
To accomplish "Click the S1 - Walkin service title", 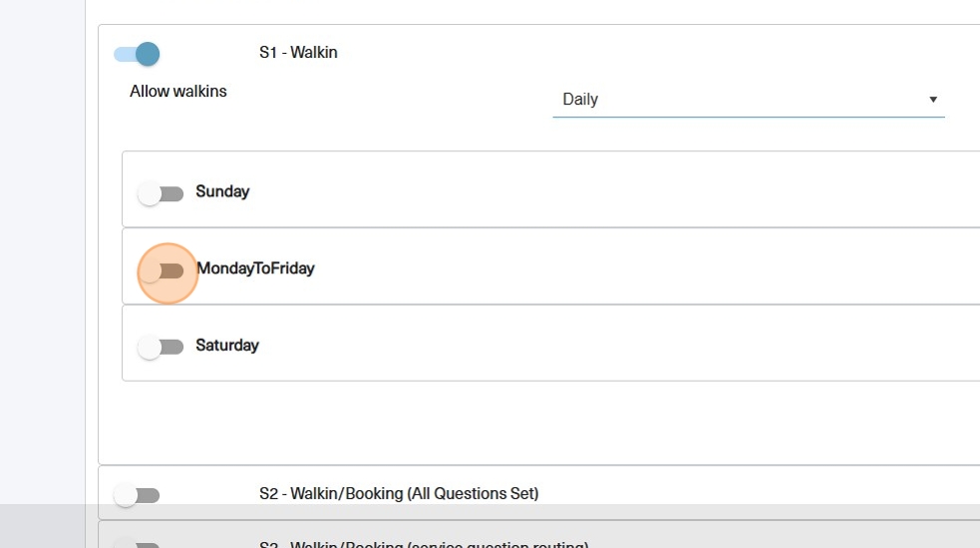I will click(298, 53).
